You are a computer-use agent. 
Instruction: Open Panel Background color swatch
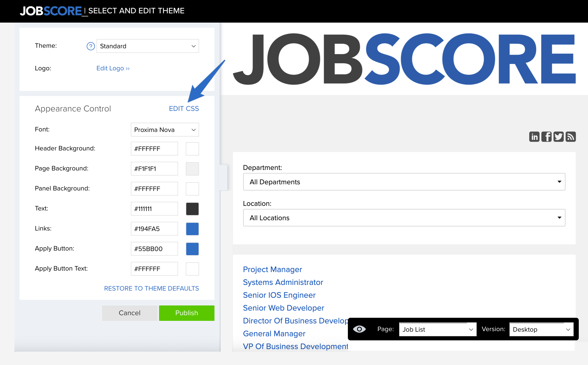192,189
